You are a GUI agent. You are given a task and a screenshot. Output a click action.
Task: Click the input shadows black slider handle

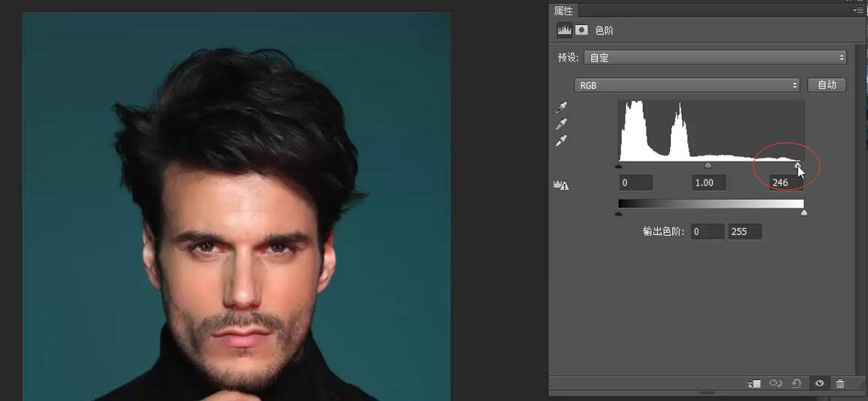pos(619,165)
